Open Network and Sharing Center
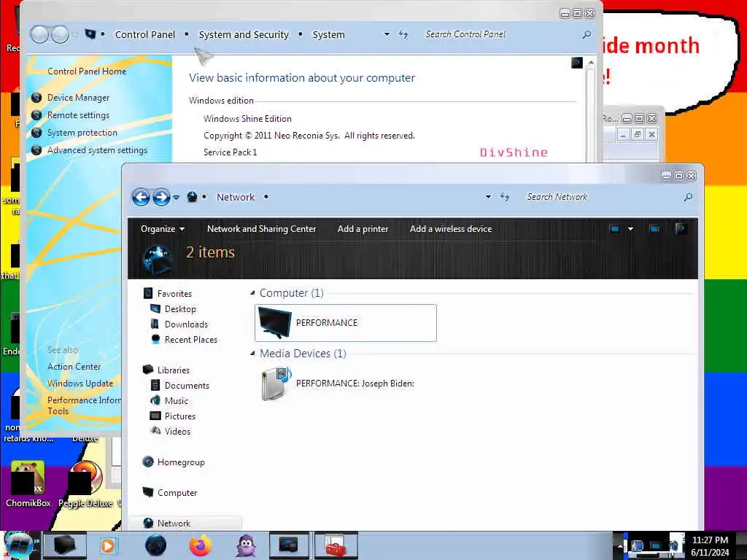Screen dimensions: 747x560 click(x=262, y=229)
